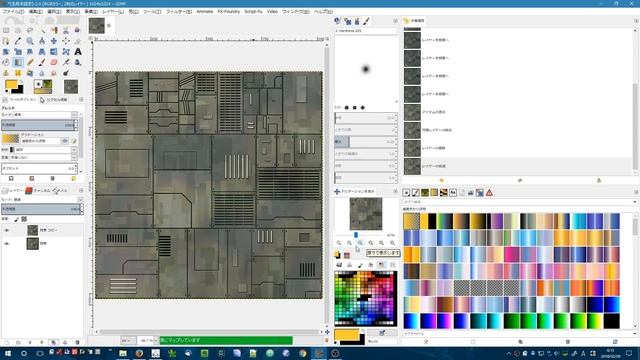Choose the diamond brush shape

click(x=362, y=108)
